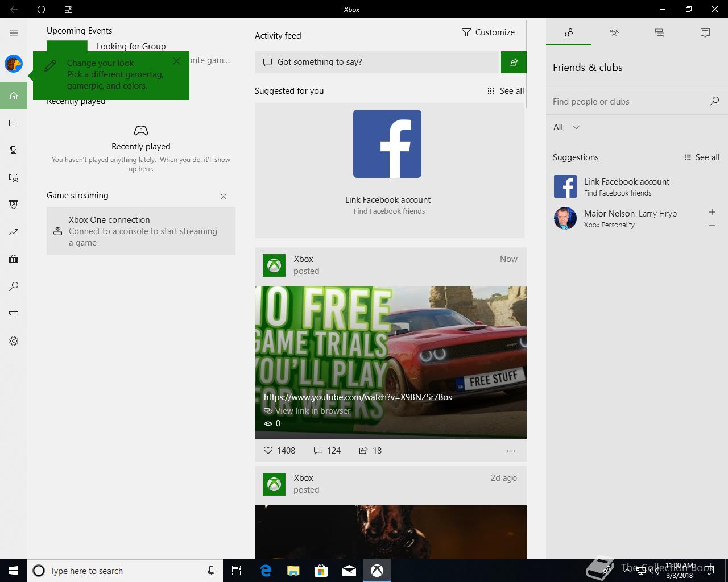728x582 pixels.
Task: Open the Connection console icon in sidebar
Action: tap(14, 314)
